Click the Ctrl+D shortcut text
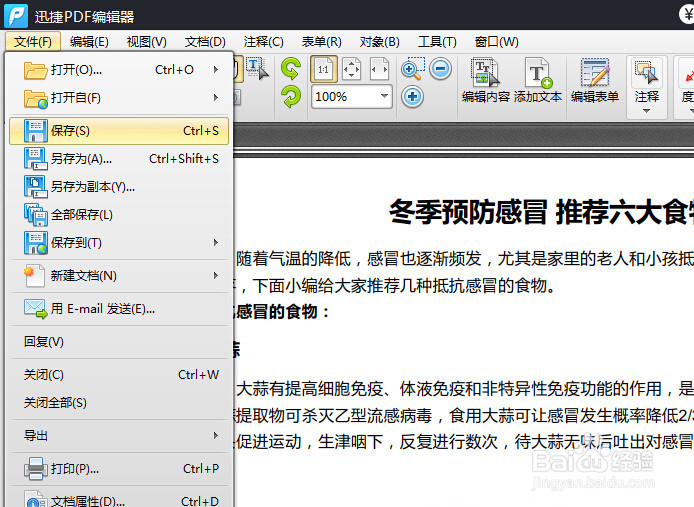Image resolution: width=694 pixels, height=507 pixels. (x=200, y=501)
